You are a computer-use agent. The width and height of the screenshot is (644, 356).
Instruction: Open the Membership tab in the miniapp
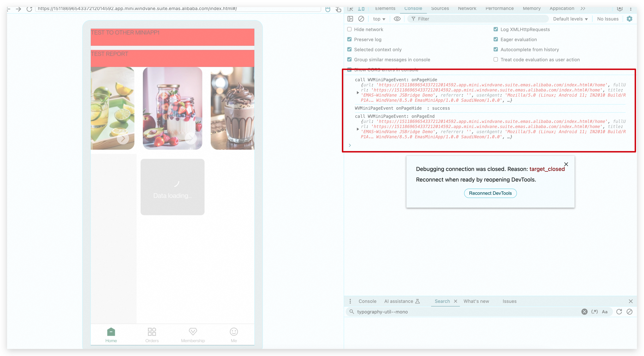[x=193, y=335]
